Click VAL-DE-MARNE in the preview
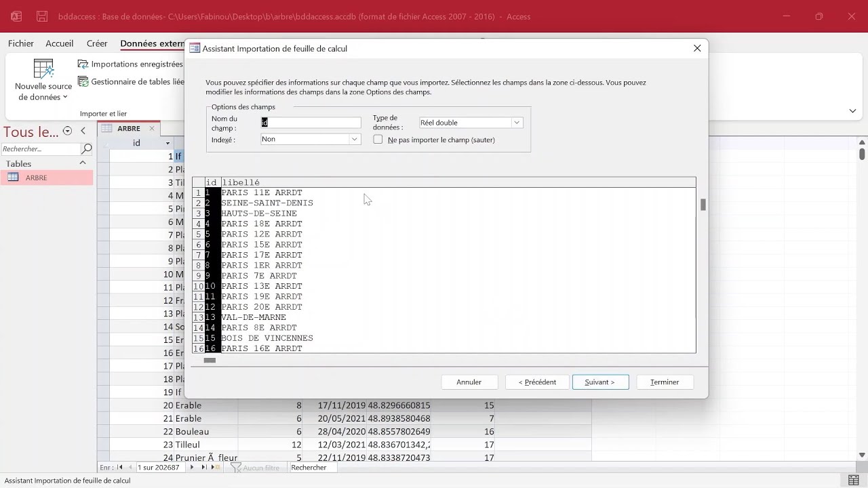The height and width of the screenshot is (488, 868). point(254,317)
